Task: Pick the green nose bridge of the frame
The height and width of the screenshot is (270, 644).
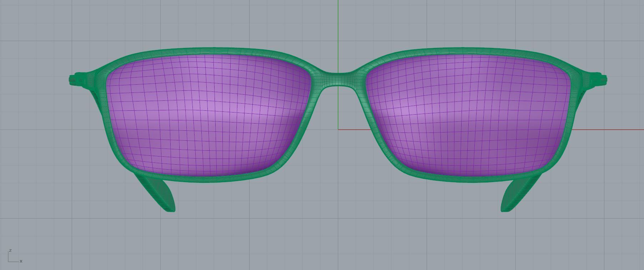Action: (x=338, y=79)
